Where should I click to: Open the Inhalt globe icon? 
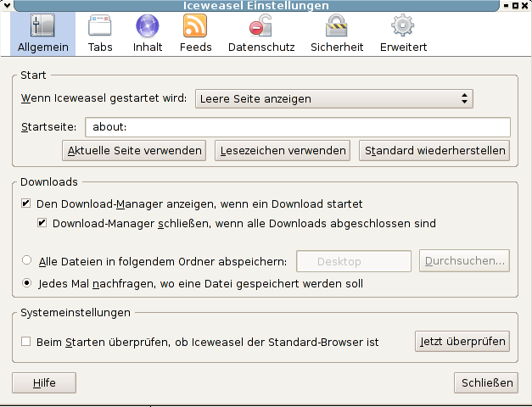point(148,27)
